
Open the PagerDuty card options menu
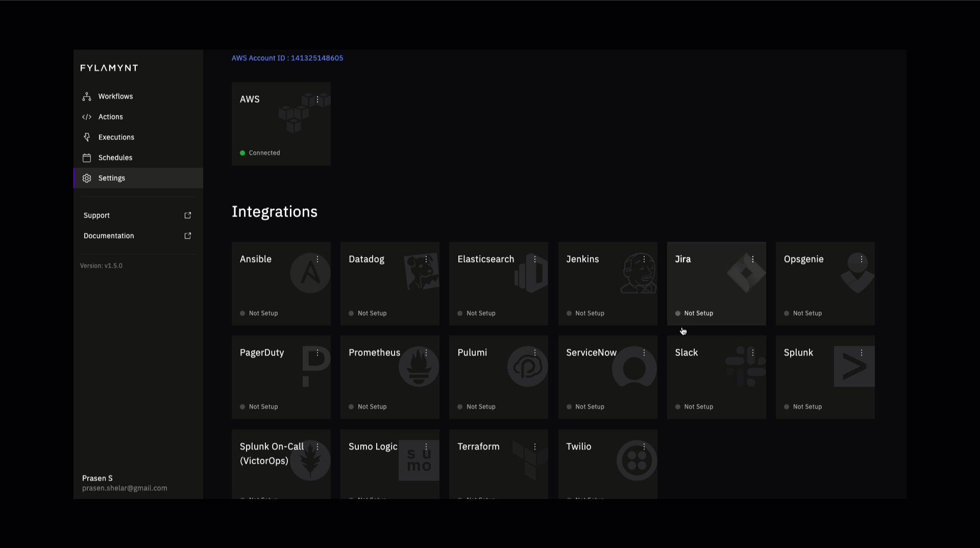click(317, 353)
